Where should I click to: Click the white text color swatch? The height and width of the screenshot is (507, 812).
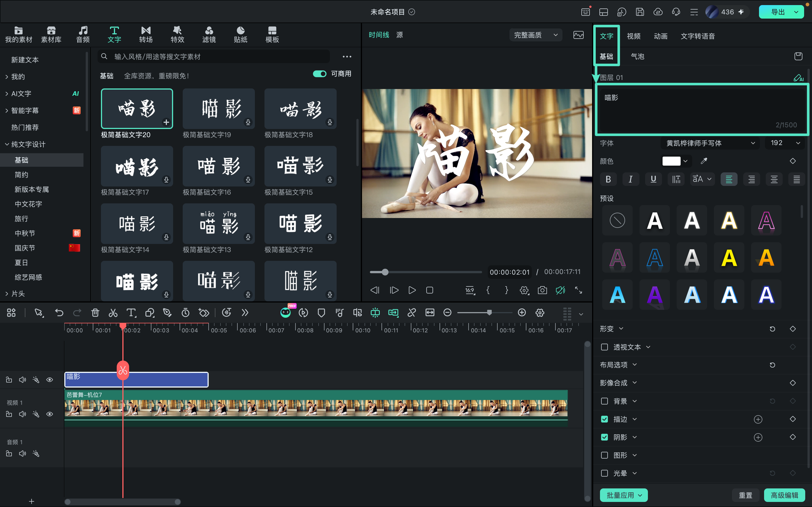671,161
